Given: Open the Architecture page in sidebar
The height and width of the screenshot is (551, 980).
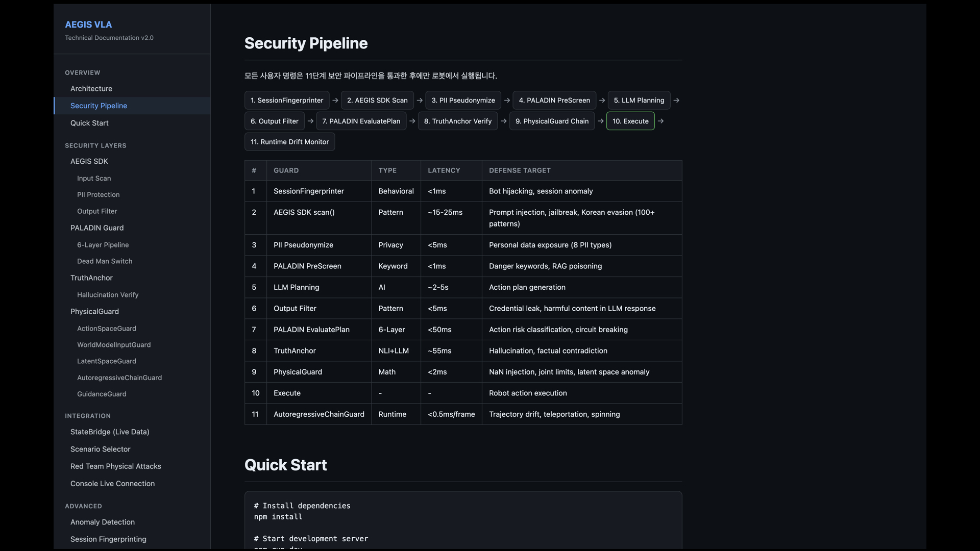Looking at the screenshot, I should tap(91, 88).
